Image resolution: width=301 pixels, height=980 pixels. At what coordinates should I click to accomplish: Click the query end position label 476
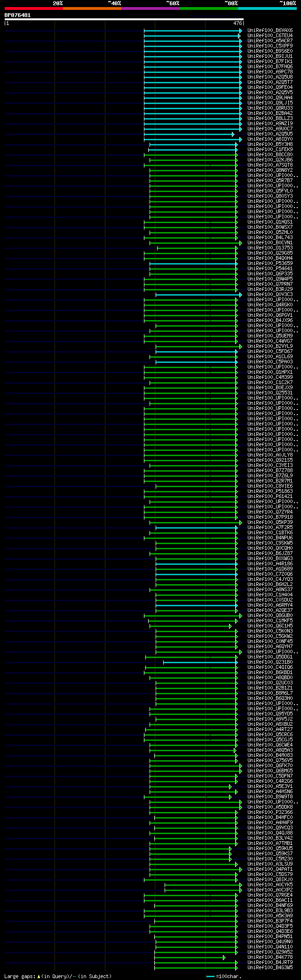click(x=237, y=23)
